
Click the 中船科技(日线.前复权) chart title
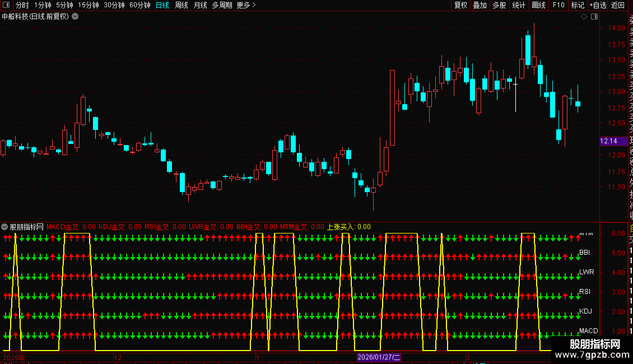coord(35,17)
